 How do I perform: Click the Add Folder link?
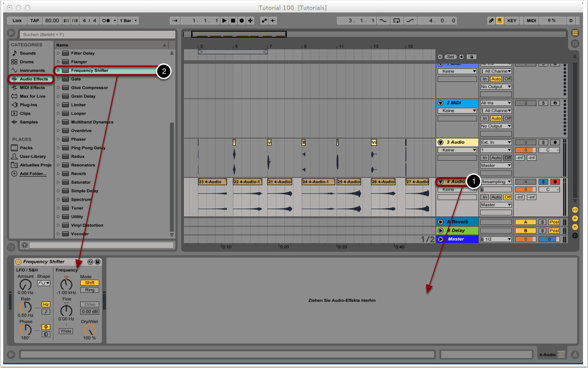33,174
